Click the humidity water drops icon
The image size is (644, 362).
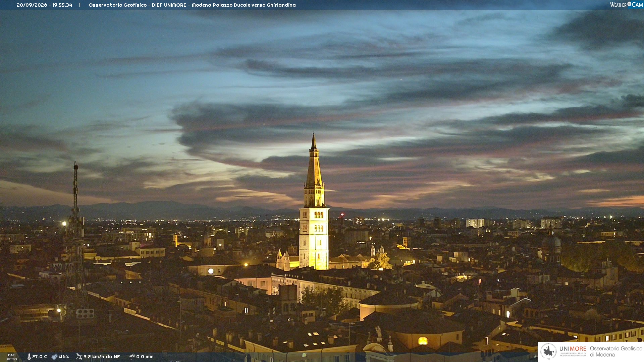pos(54,357)
